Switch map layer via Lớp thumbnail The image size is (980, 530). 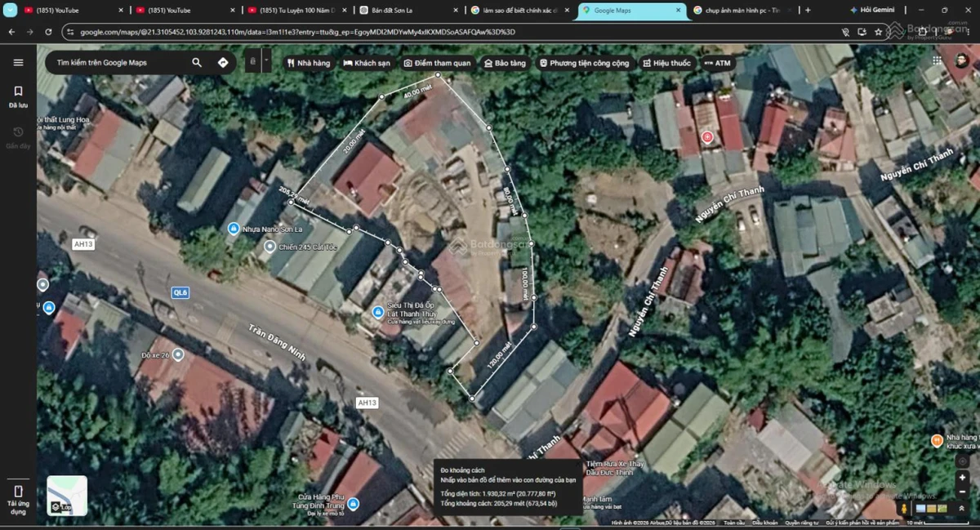click(67, 496)
